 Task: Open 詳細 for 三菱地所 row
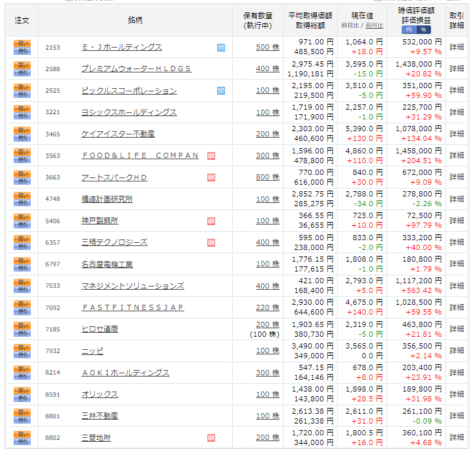tap(456, 437)
